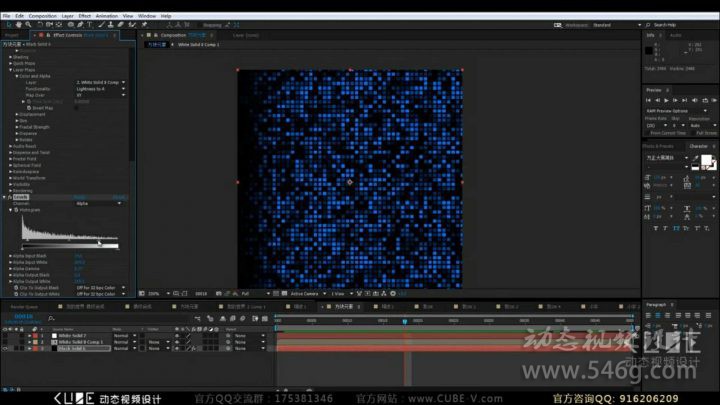
Task: Open the Active Camera view selector
Action: (308, 293)
